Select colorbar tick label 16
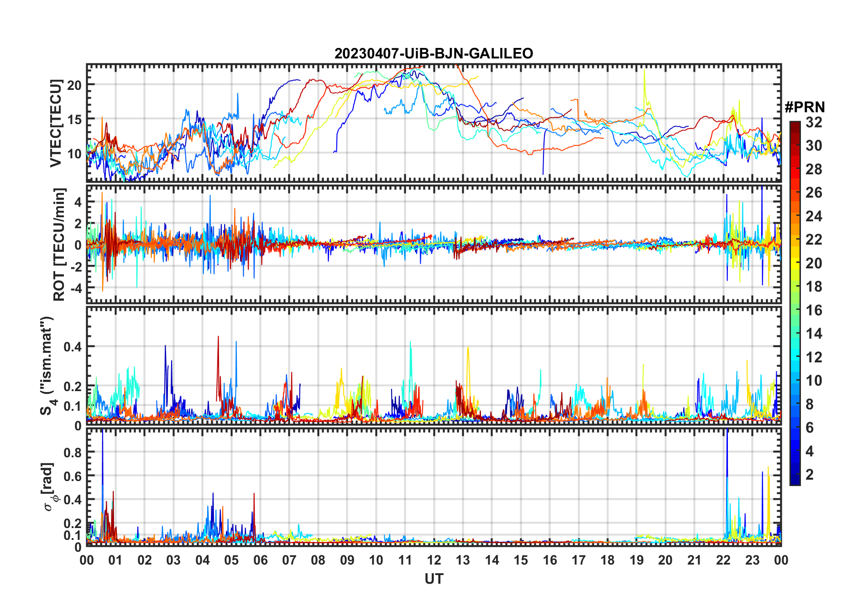 point(814,310)
